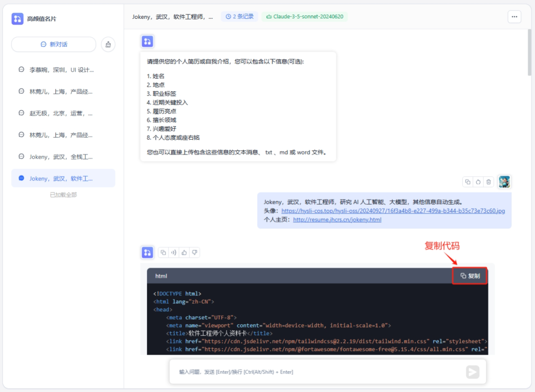
Task: Click the Claude-3-5-sonnet model tag
Action: [x=305, y=16]
